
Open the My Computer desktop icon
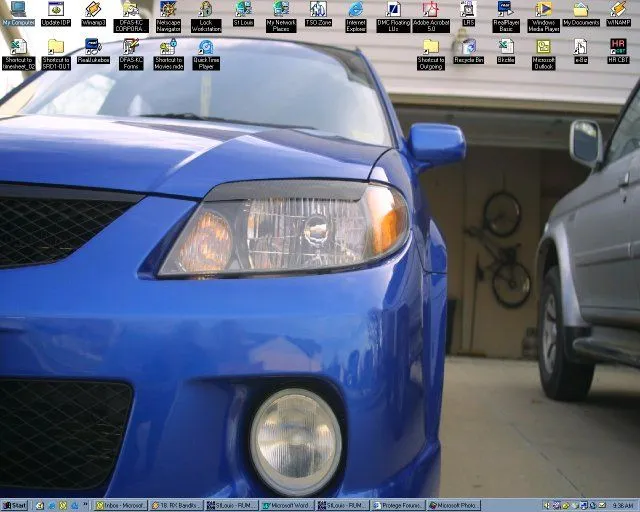[18, 10]
